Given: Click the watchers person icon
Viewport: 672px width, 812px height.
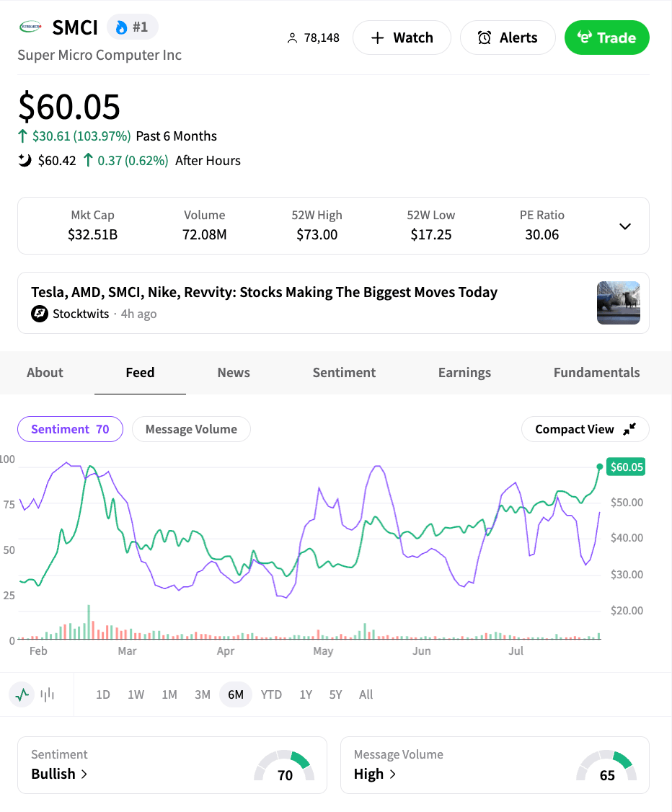Looking at the screenshot, I should pos(292,37).
